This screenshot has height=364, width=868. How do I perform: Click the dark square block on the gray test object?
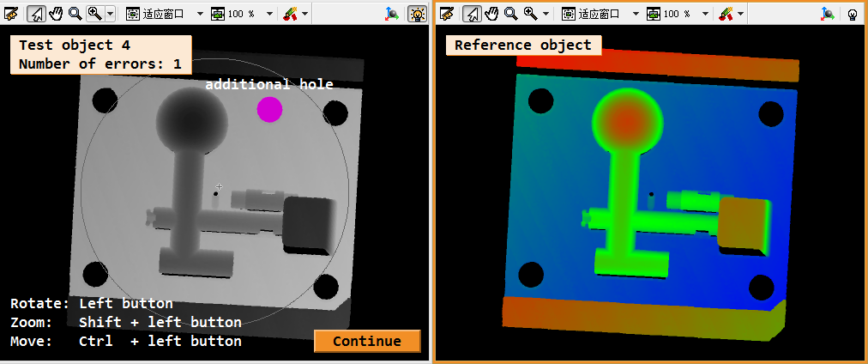[x=310, y=226]
